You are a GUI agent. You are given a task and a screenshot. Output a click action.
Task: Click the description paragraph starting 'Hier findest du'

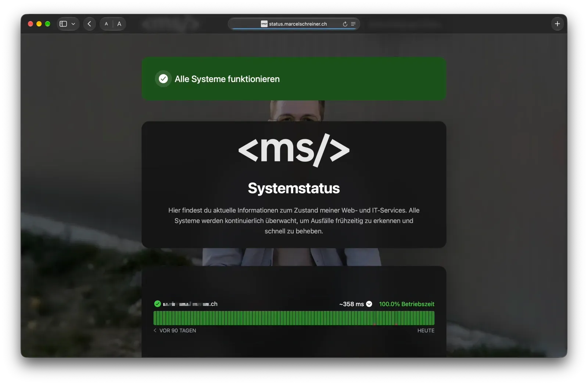click(x=294, y=221)
